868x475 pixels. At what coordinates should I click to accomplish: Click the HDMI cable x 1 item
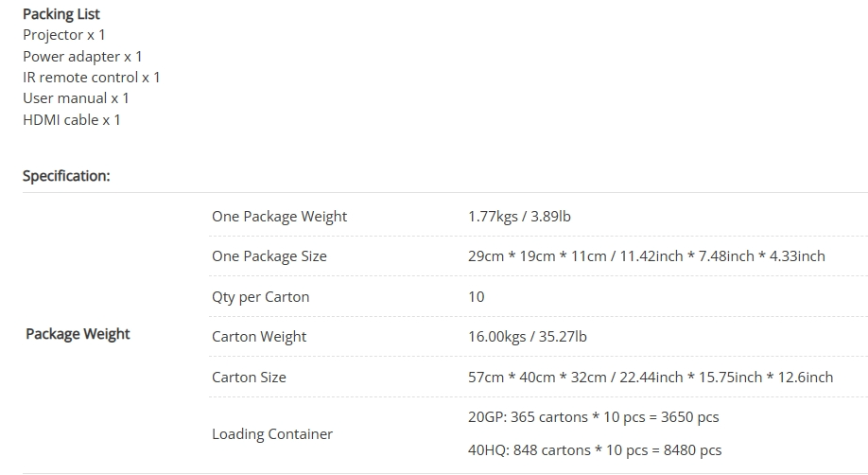pos(72,120)
